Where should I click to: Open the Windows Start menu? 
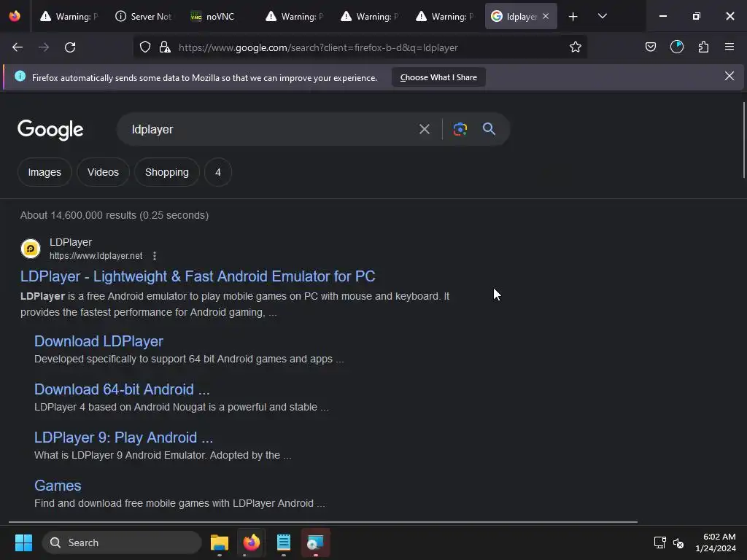[23, 542]
